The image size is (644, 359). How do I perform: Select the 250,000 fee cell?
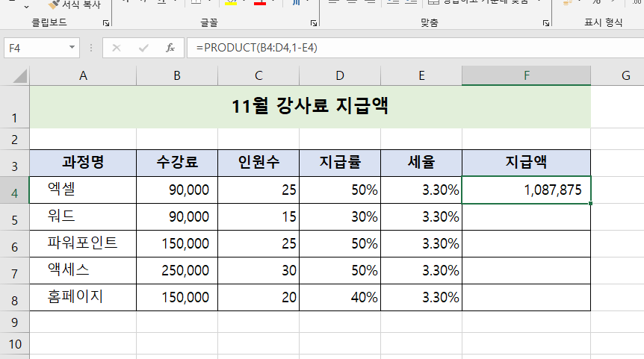point(177,271)
